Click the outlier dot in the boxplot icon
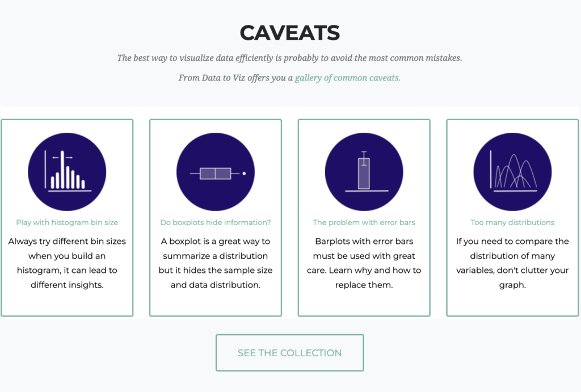Image resolution: width=581 pixels, height=392 pixels. [x=244, y=174]
